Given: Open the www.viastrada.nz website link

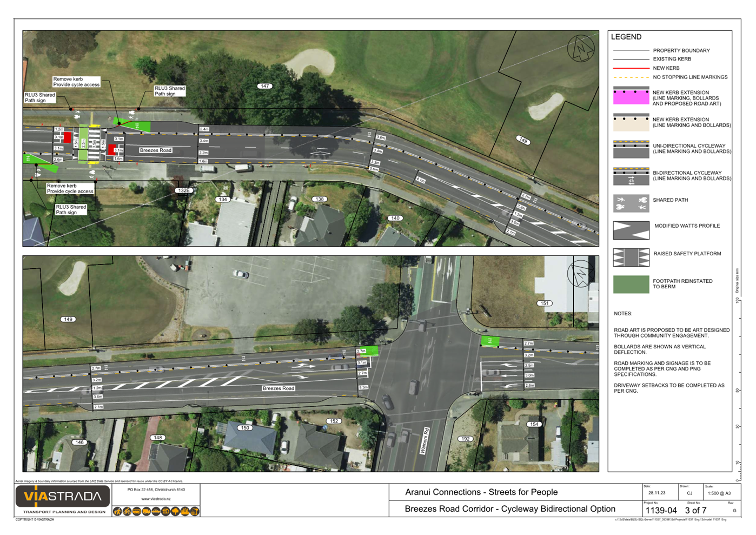Looking at the screenshot, I should (156, 499).
